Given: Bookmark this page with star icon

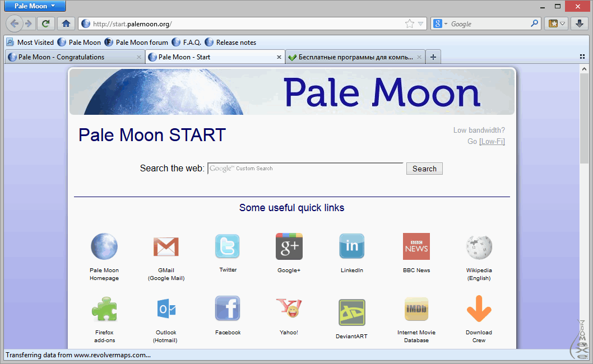Looking at the screenshot, I should click(x=410, y=24).
